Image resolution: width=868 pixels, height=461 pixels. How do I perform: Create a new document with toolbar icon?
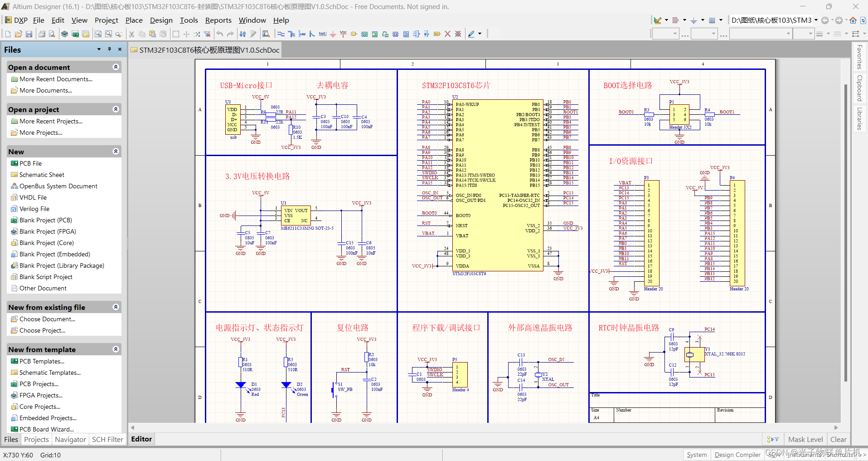8,34
